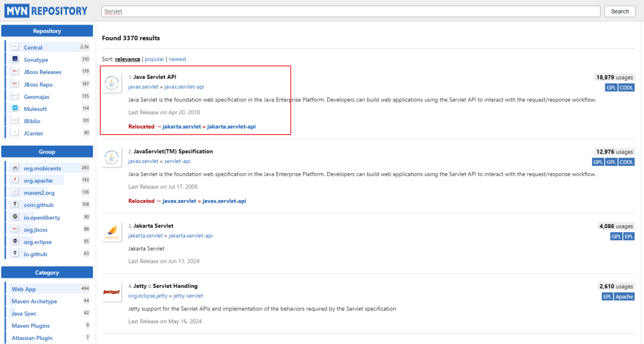
Task: Click the org.eclipse group icon
Action: 15,242
